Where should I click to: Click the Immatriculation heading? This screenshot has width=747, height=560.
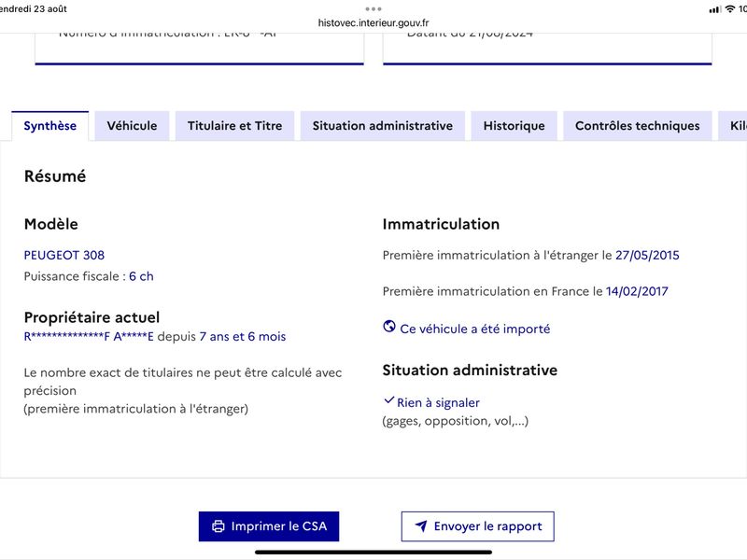click(441, 224)
